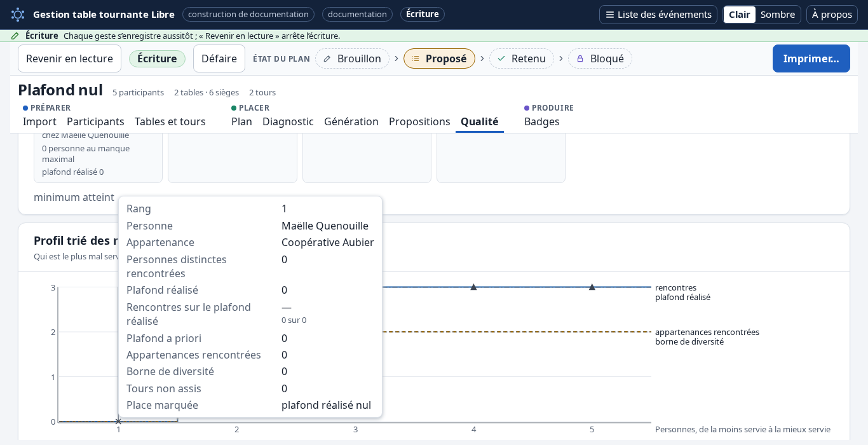Click the pencil icon on Brouillon state

point(327,58)
